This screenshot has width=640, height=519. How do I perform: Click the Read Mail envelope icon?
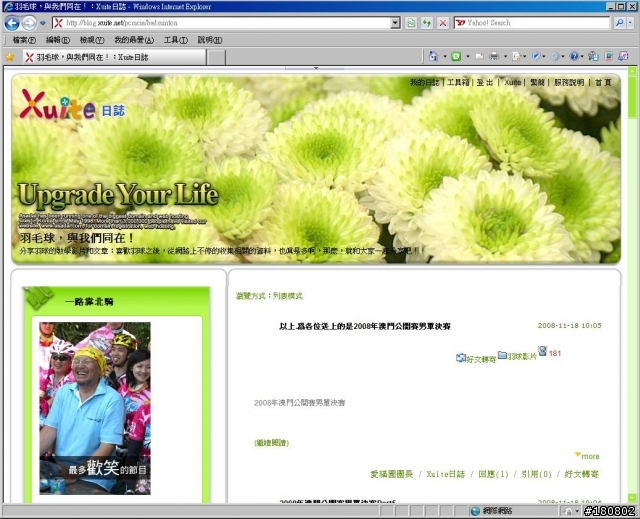(480, 56)
